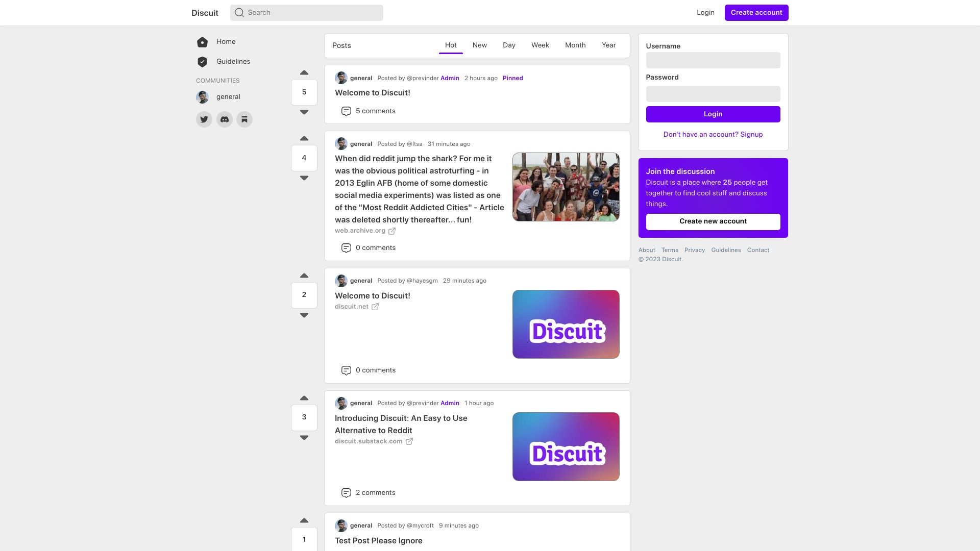Open external link icon next to discuit.net
Screen dimensions: 980x551
pyautogui.click(x=375, y=307)
